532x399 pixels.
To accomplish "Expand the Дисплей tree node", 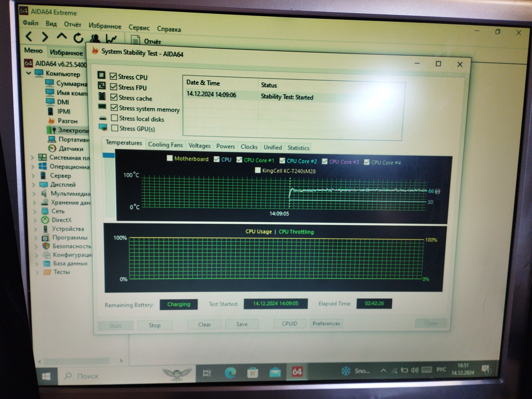I will [x=34, y=185].
